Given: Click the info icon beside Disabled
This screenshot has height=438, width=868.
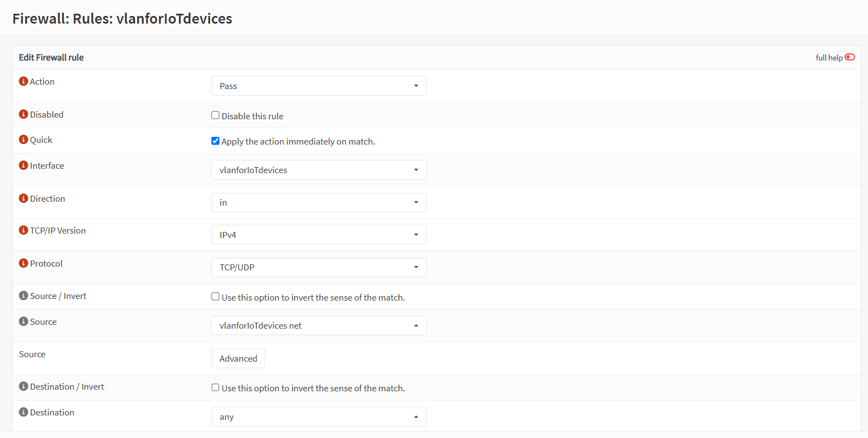Looking at the screenshot, I should (x=23, y=114).
